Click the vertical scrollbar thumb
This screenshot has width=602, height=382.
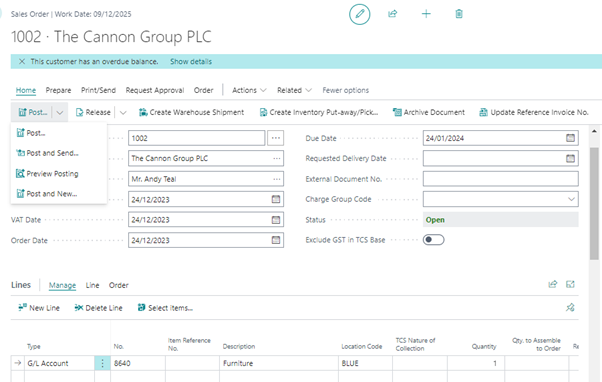[594, 203]
